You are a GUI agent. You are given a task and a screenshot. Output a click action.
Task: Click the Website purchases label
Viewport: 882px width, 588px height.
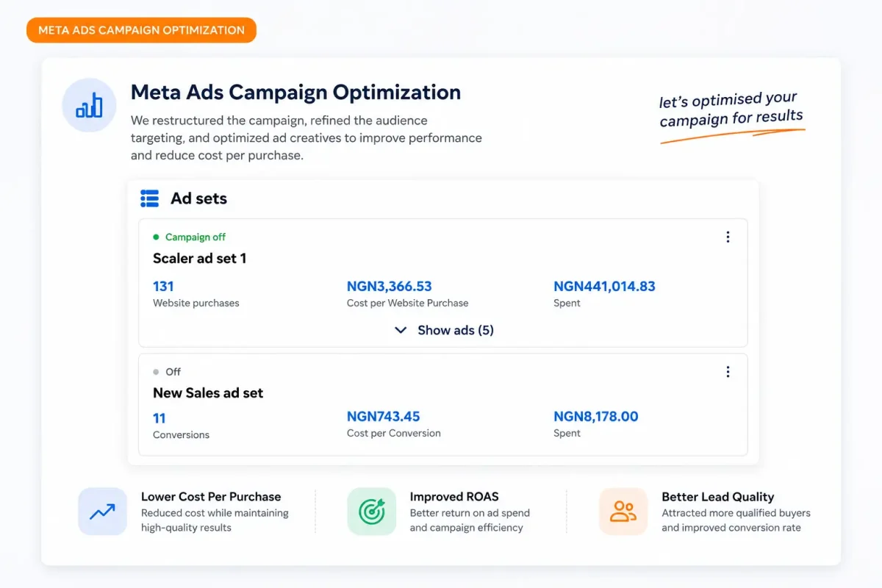pos(196,303)
